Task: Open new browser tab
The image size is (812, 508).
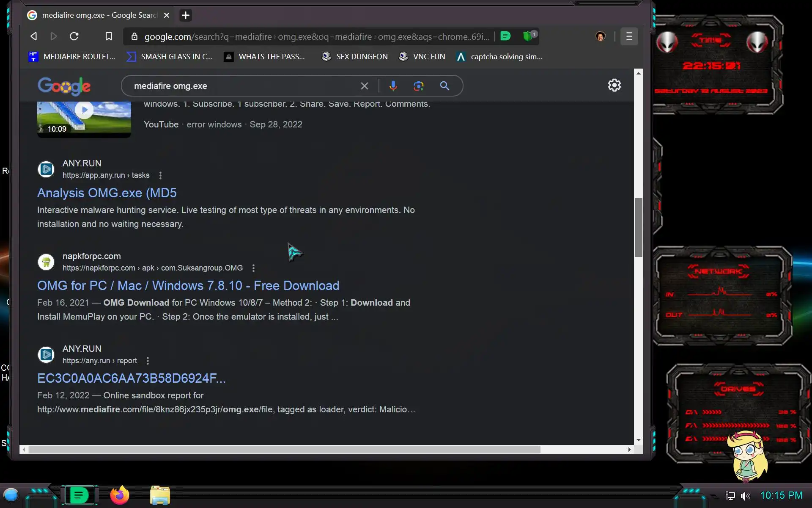Action: pyautogui.click(x=185, y=15)
